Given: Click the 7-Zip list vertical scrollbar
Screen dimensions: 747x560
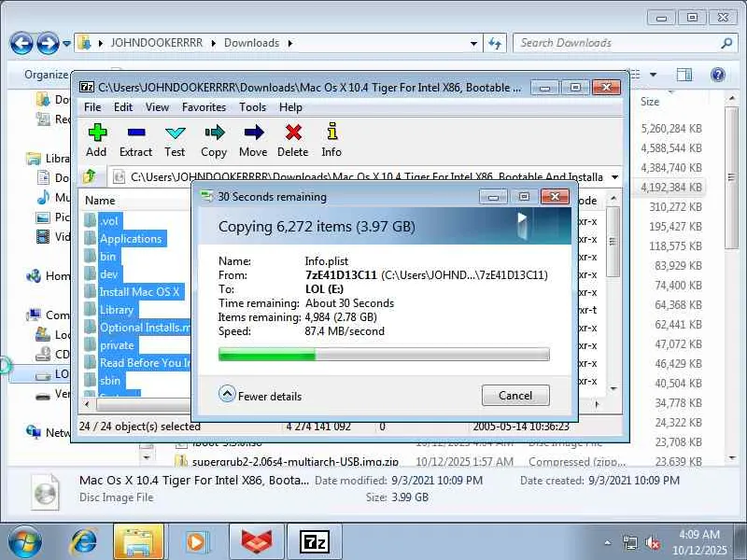Looking at the screenshot, I should pyautogui.click(x=613, y=242).
